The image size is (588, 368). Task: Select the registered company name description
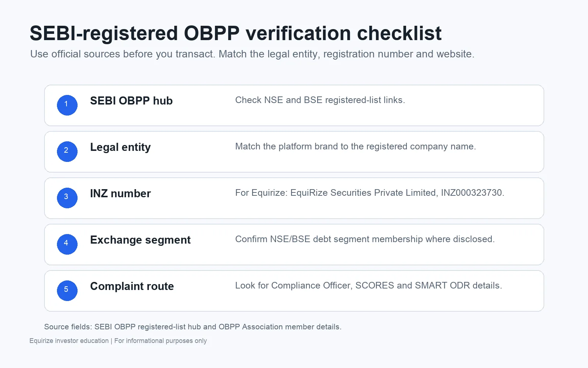355,146
